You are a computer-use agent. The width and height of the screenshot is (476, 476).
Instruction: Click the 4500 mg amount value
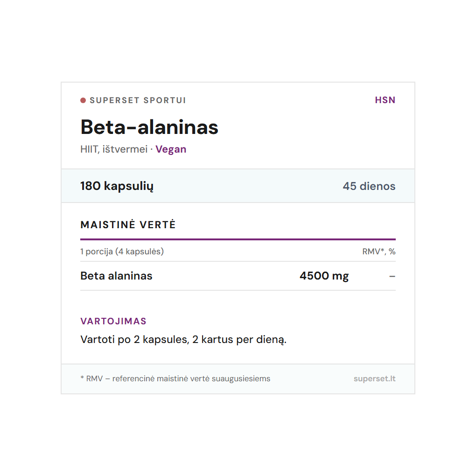pyautogui.click(x=324, y=276)
